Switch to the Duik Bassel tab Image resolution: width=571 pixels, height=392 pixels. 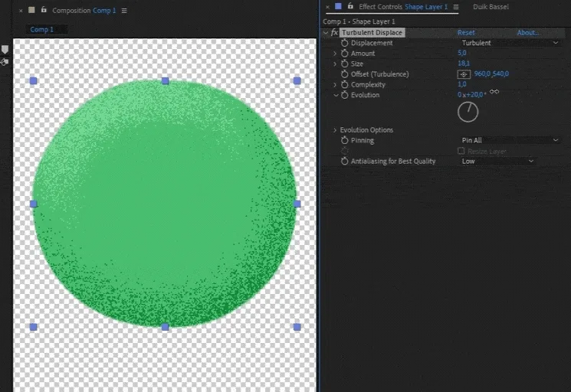(491, 7)
